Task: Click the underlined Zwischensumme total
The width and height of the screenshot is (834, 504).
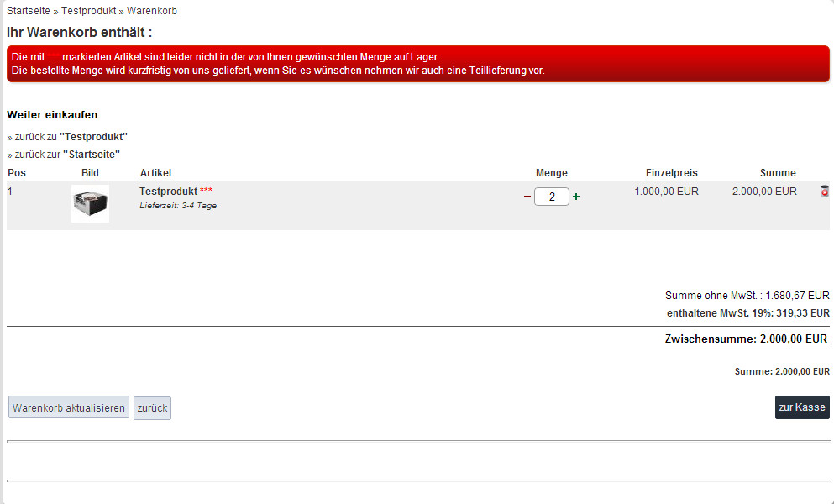Action: click(x=746, y=339)
